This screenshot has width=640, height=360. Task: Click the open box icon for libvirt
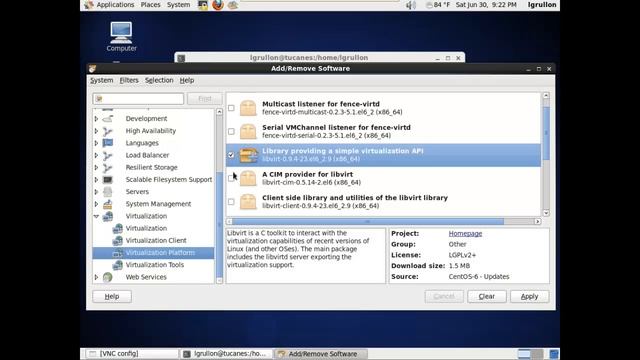pos(248,155)
